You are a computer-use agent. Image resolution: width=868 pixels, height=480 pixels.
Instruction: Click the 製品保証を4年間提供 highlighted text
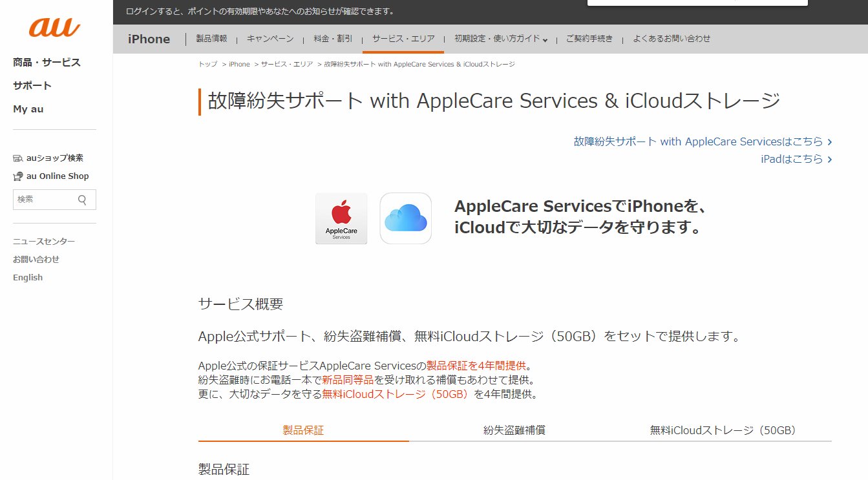tap(476, 366)
